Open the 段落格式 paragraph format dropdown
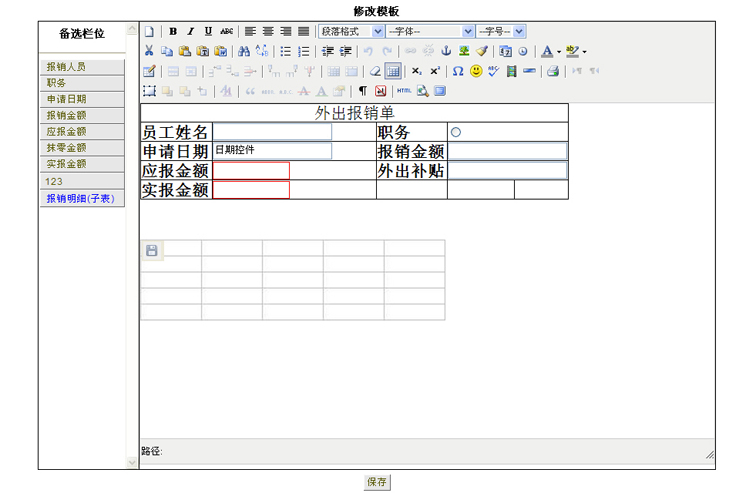Image resolution: width=756 pixels, height=493 pixels. tap(350, 32)
